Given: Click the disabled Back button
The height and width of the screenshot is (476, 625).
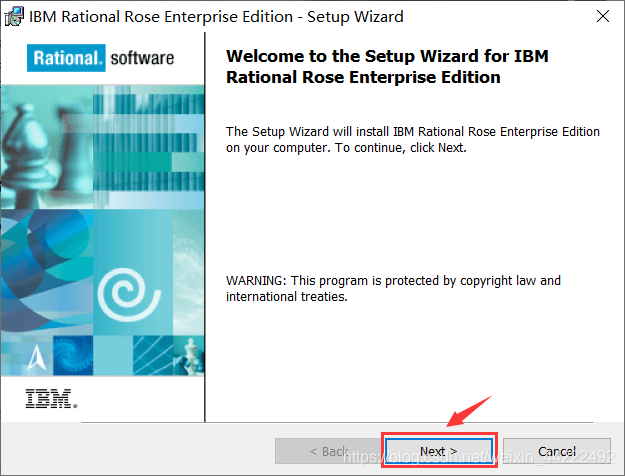Looking at the screenshot, I should pos(329,451).
